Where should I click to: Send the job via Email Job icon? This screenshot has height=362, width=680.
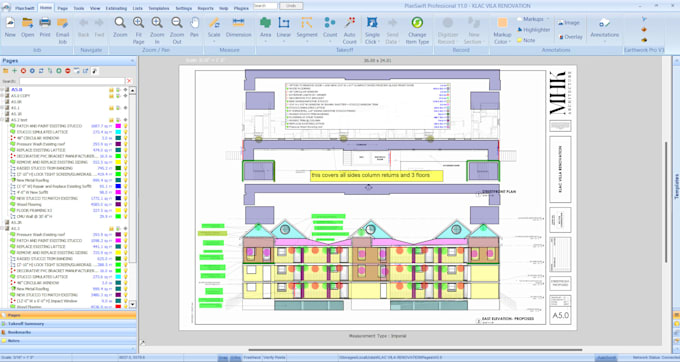point(62,30)
